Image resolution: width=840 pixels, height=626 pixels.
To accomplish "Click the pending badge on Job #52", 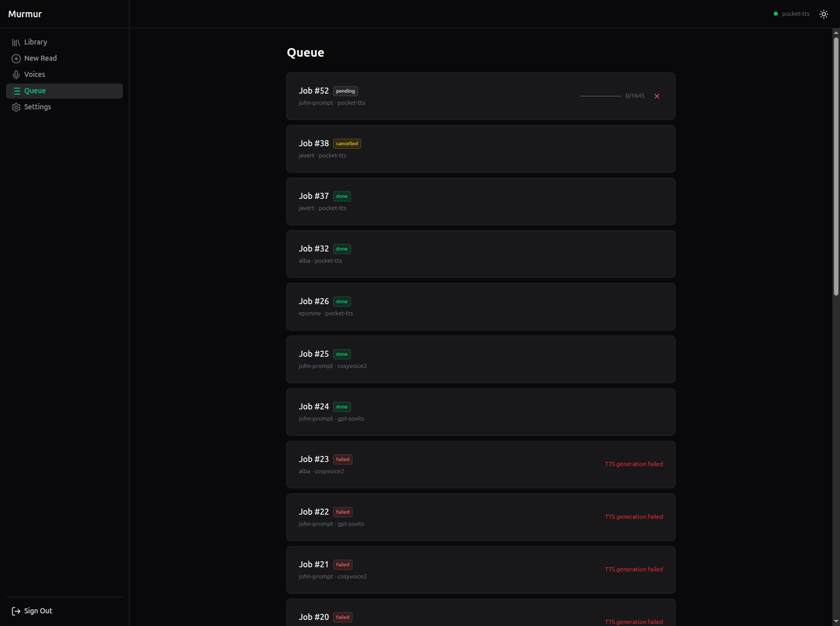I will pos(345,91).
